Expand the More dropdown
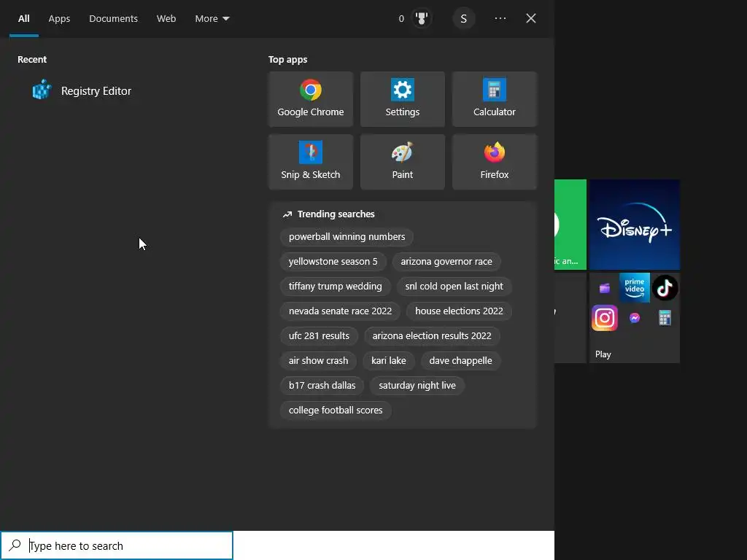747x560 pixels. (x=212, y=18)
